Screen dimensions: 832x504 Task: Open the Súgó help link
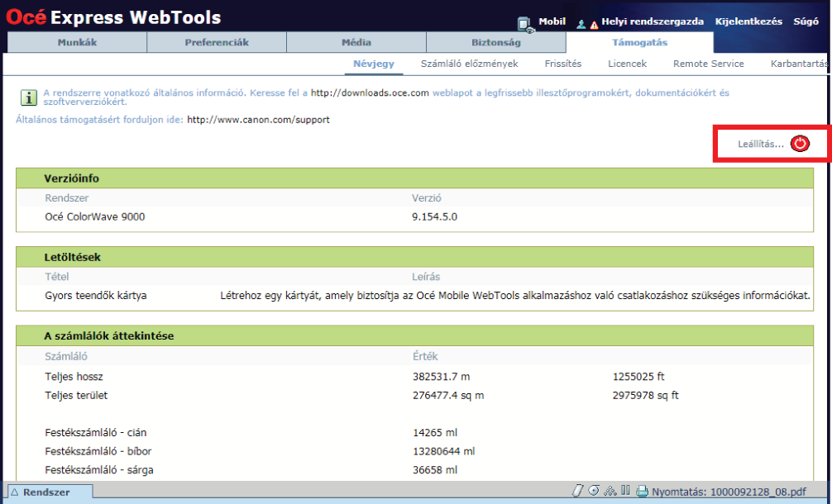(806, 21)
